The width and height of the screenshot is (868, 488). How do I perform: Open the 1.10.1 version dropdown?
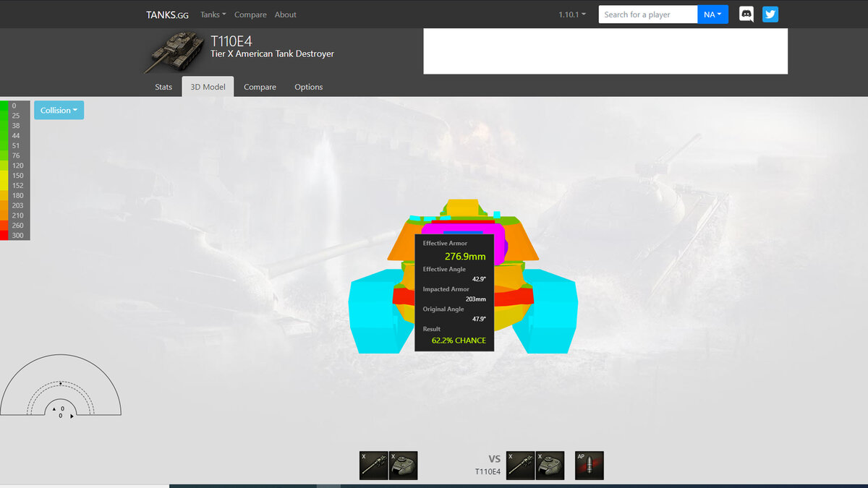click(572, 14)
